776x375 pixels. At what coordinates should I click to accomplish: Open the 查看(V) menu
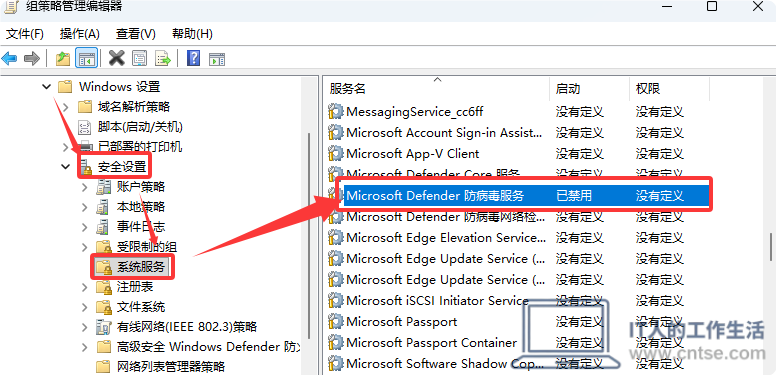click(x=136, y=34)
